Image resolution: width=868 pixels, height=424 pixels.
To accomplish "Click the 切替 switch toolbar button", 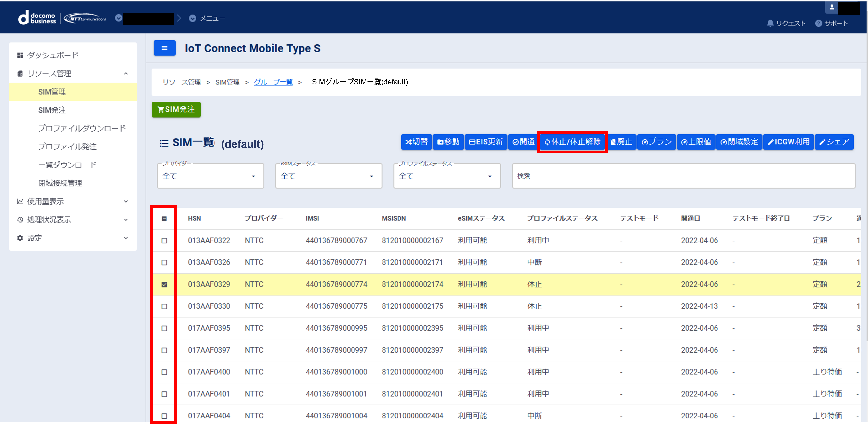I will pos(416,142).
